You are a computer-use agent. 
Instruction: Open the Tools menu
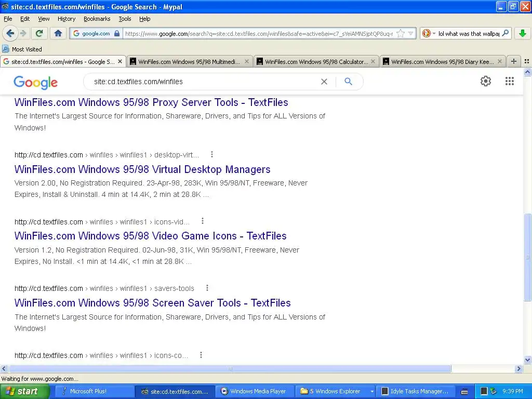(125, 19)
